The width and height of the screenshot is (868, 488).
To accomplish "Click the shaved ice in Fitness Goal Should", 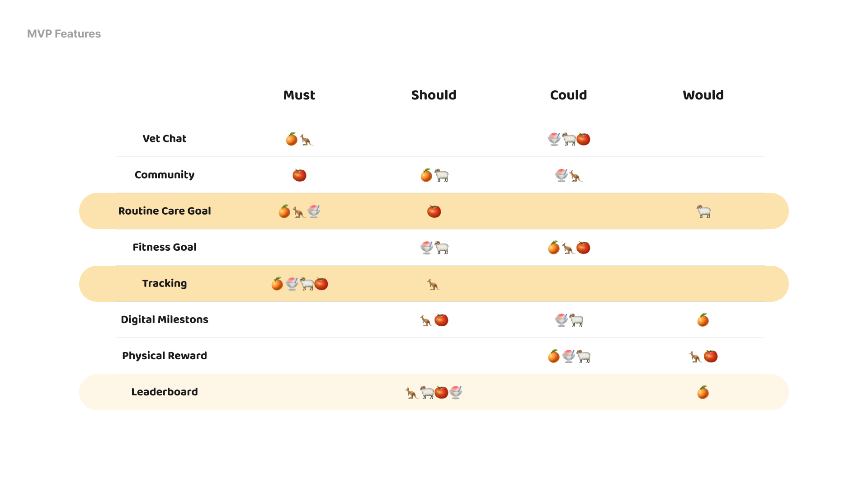I will point(426,248).
